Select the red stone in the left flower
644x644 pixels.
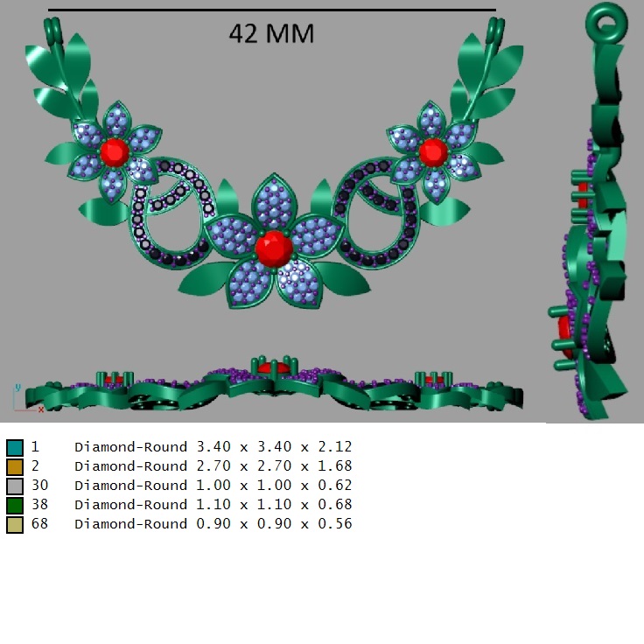pos(114,151)
